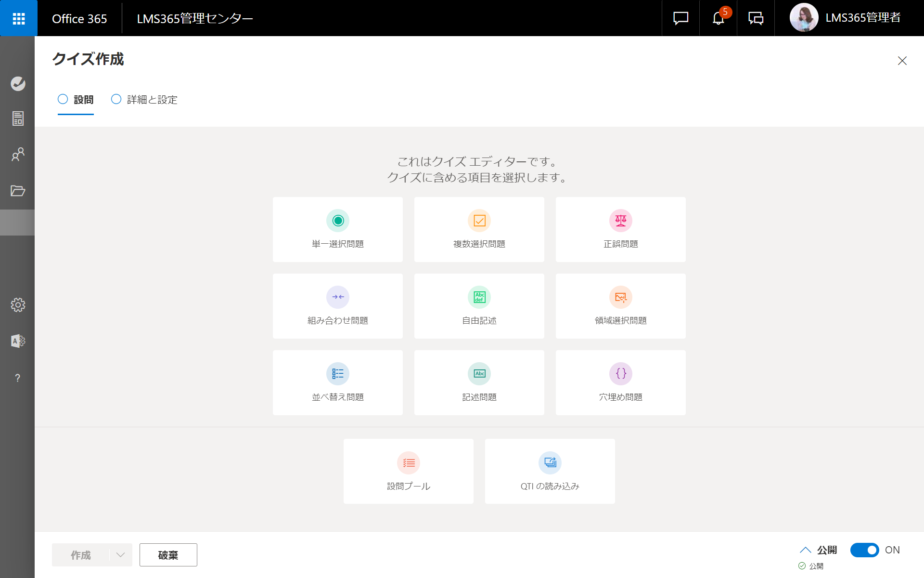Viewport: 924px width, 578px height.
Task: Add a 記述問題 question
Action: point(479,382)
